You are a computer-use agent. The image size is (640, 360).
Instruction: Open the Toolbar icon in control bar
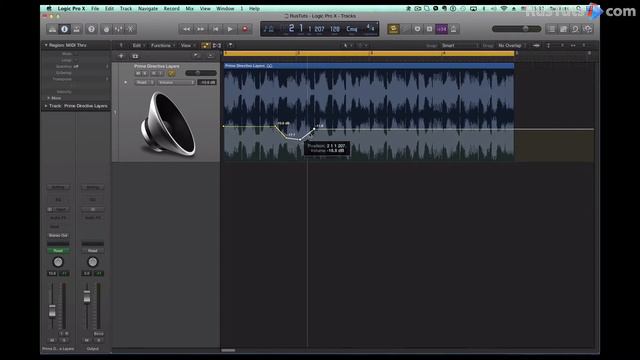(76, 29)
